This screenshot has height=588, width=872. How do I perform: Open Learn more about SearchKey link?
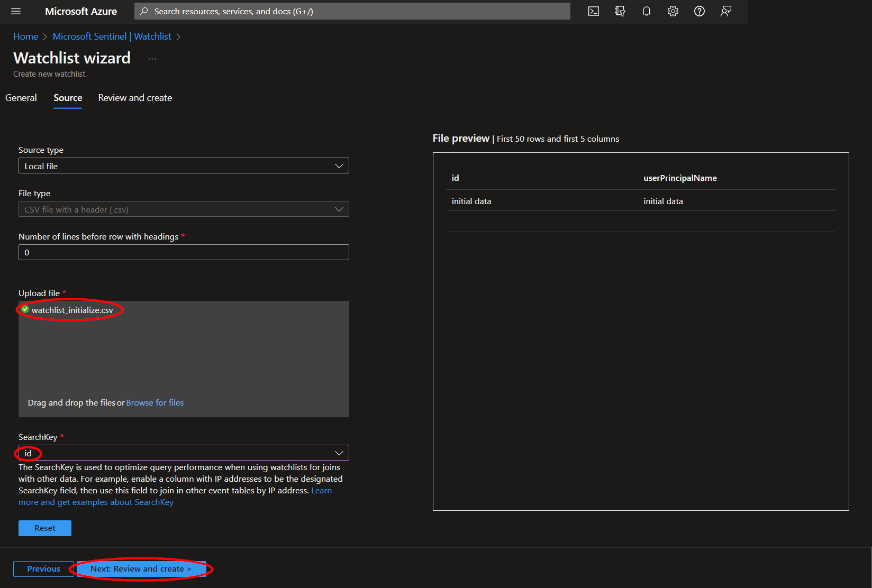coord(96,502)
